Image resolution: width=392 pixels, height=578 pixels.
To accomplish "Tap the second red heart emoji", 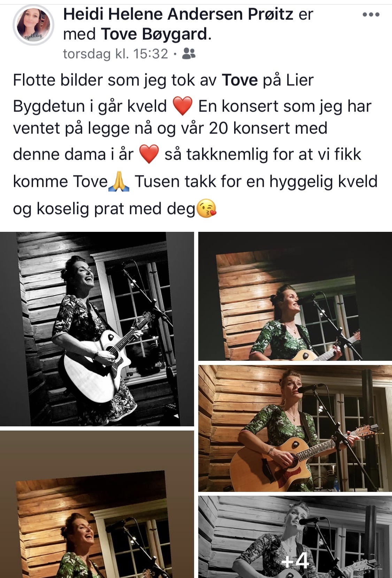I will coord(149,154).
